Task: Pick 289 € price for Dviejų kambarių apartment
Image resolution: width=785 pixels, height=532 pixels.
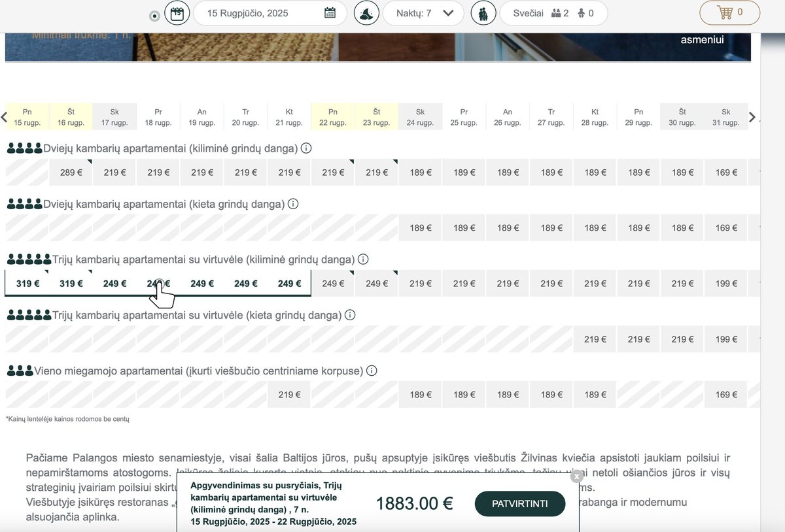Action: tap(71, 173)
